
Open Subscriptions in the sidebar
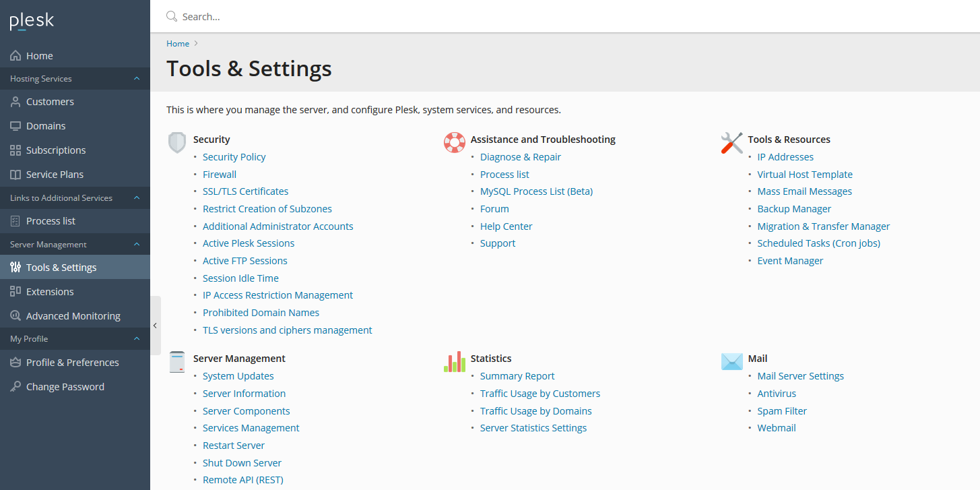(75, 150)
